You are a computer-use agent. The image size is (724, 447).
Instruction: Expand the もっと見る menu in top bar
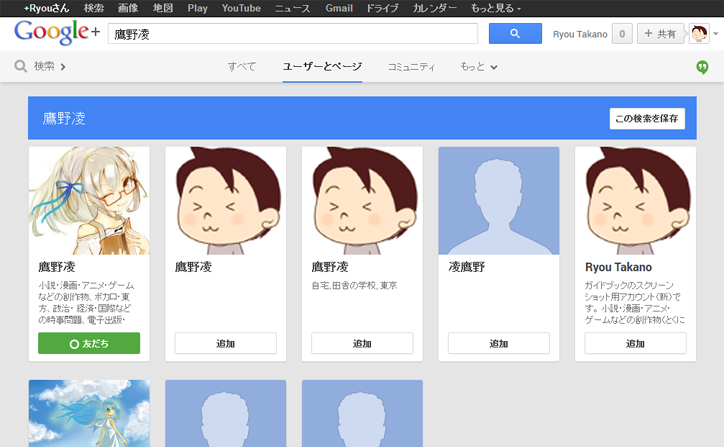click(x=495, y=8)
